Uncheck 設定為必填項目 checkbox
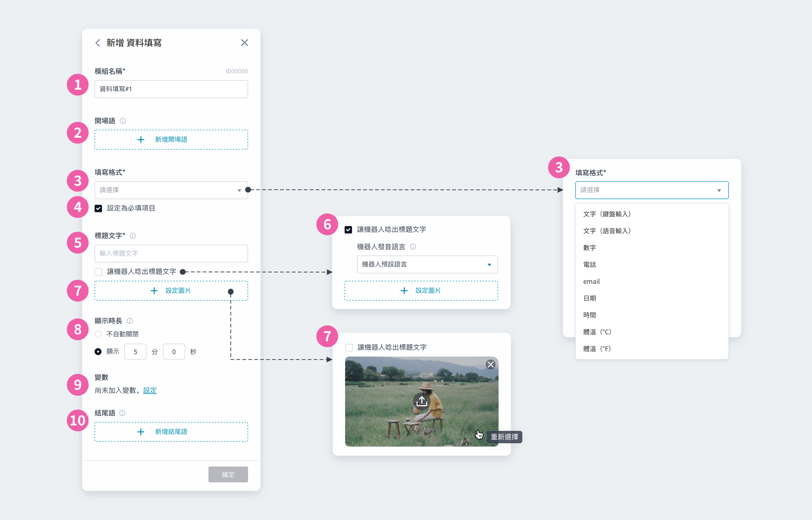This screenshot has width=812, height=520. 98,208
